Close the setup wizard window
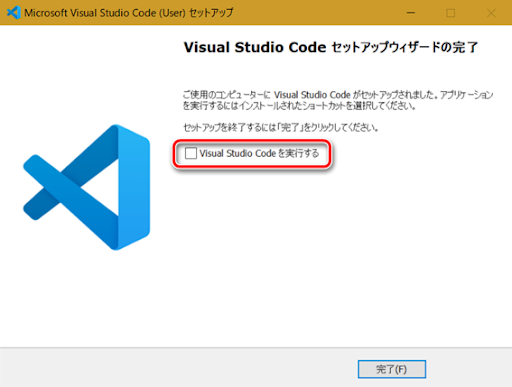The height and width of the screenshot is (387, 512). (x=491, y=13)
